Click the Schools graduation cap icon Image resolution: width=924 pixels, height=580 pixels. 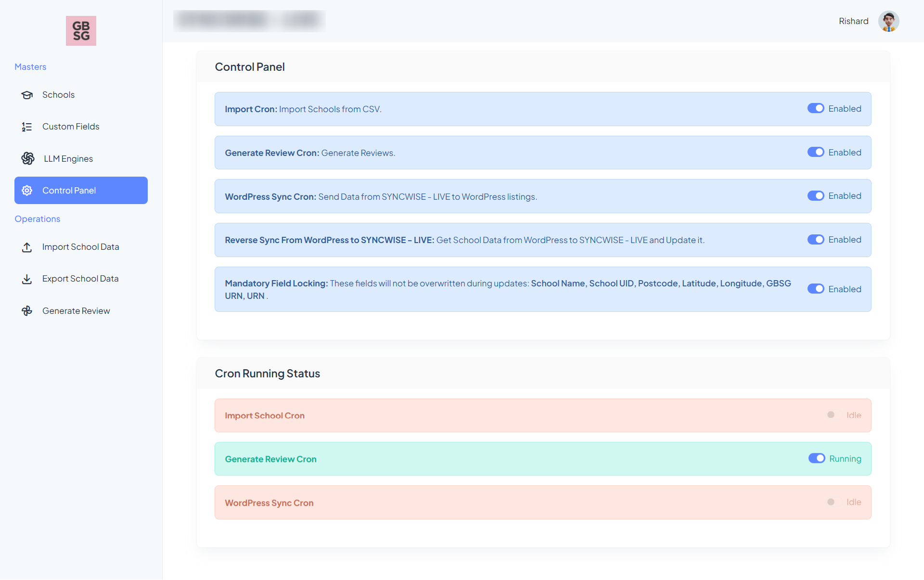[27, 95]
